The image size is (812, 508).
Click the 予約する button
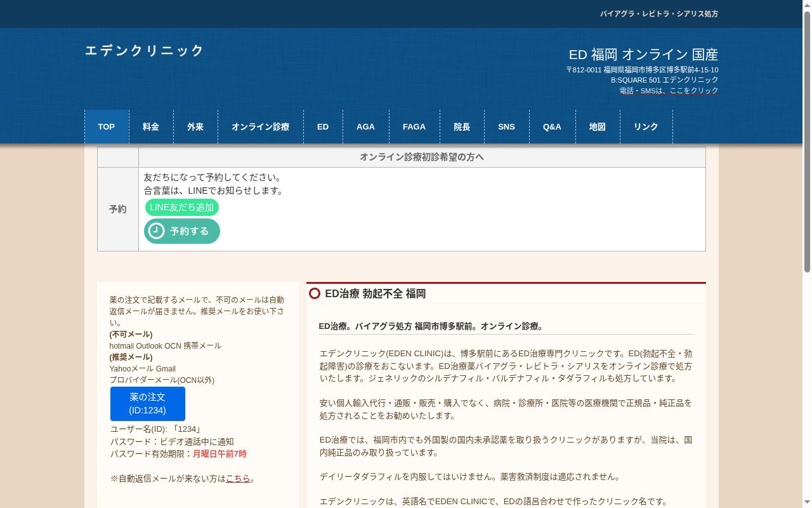pyautogui.click(x=182, y=231)
